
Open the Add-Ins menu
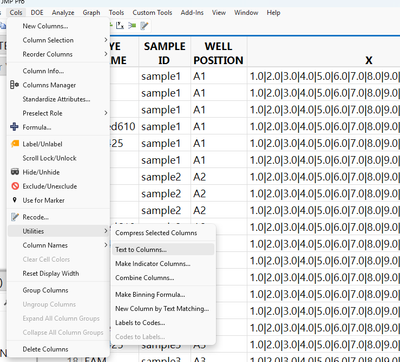click(x=192, y=13)
